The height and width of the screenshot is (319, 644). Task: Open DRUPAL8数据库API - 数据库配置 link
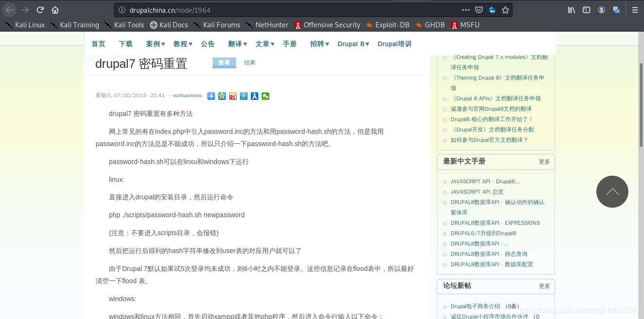click(x=492, y=264)
